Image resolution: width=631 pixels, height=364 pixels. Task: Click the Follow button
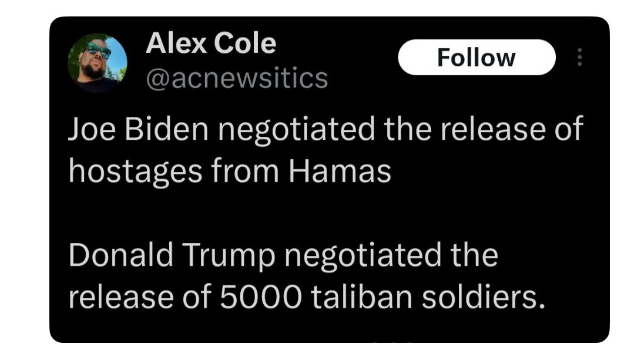(x=476, y=58)
